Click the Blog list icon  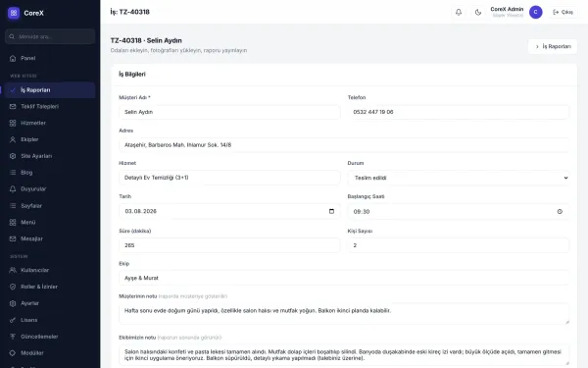13,173
